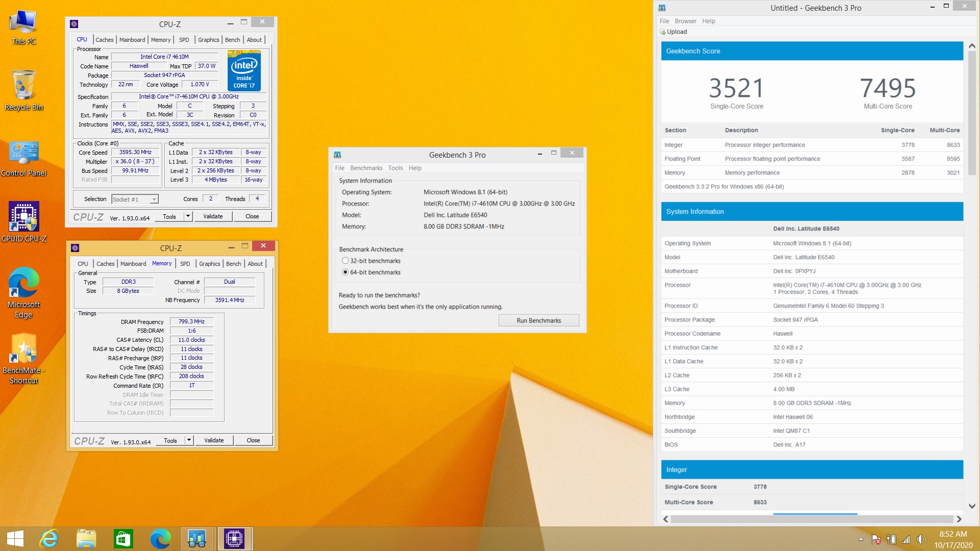Switch to the Mainboard tab in the top CPU-Z window
The width and height of the screenshot is (980, 551).
[132, 40]
